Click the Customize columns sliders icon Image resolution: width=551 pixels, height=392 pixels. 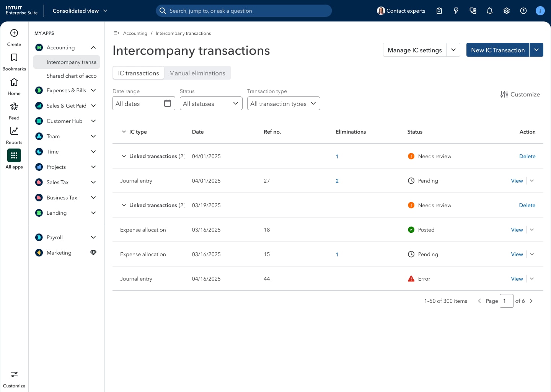click(x=504, y=94)
